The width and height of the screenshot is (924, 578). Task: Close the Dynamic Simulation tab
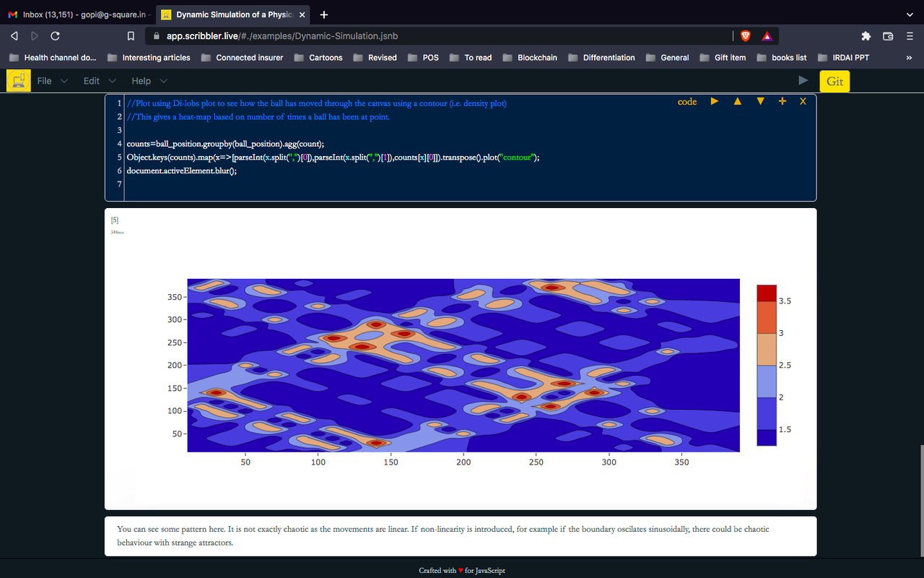pos(301,14)
